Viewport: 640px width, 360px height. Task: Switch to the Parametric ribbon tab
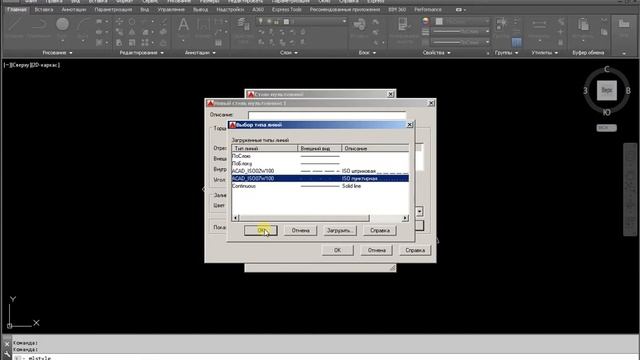tap(113, 9)
